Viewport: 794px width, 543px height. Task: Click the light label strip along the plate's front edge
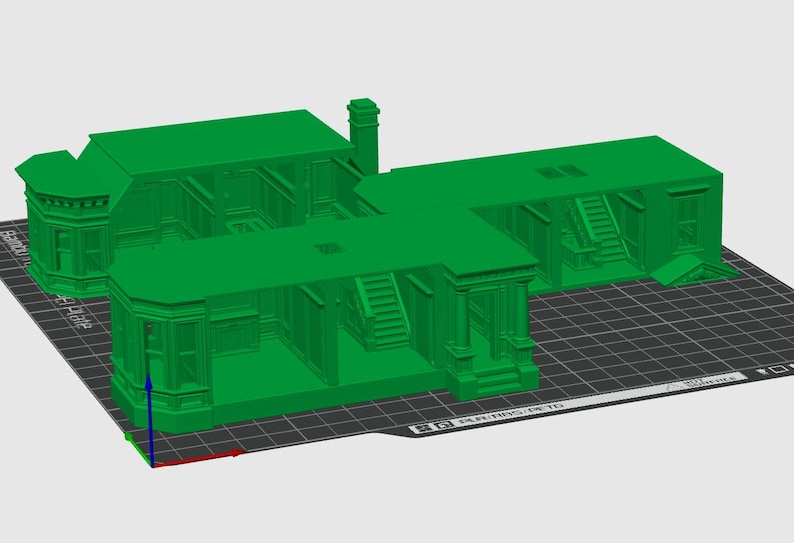click(577, 403)
